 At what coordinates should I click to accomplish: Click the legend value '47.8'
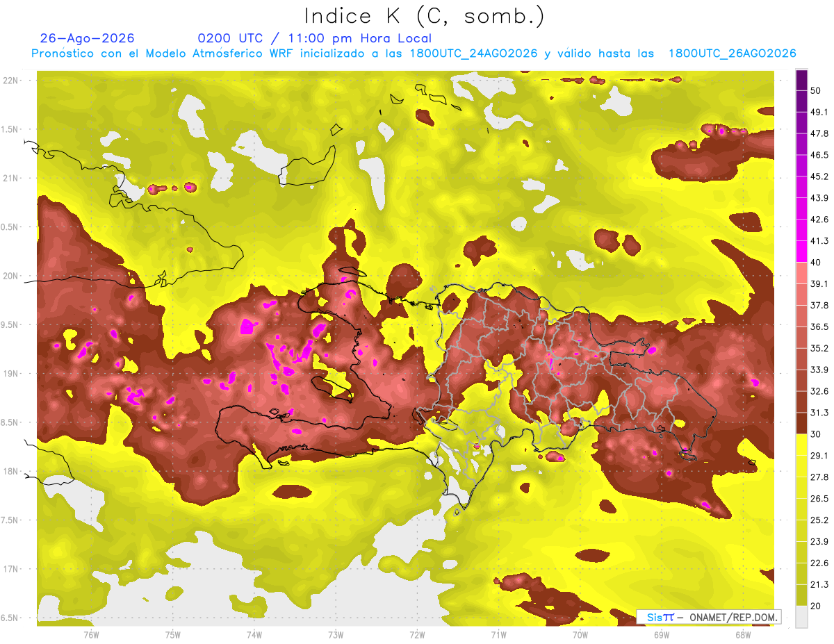[x=819, y=133]
